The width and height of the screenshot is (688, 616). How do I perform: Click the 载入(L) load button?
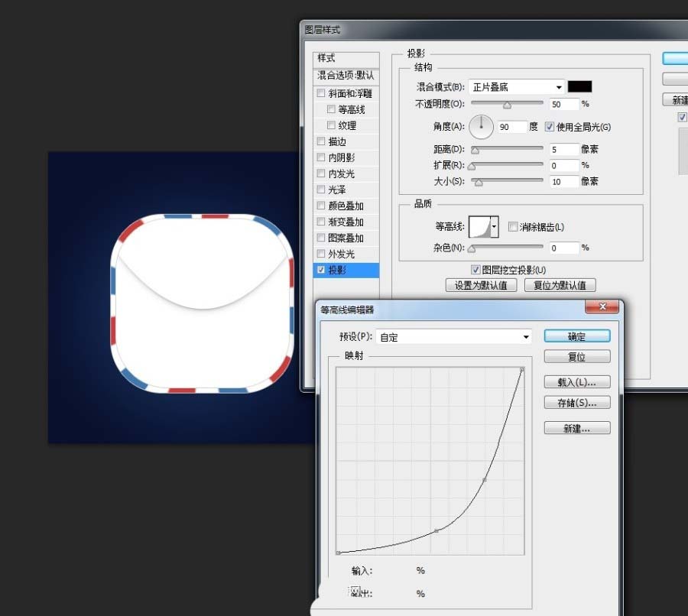[x=577, y=381]
